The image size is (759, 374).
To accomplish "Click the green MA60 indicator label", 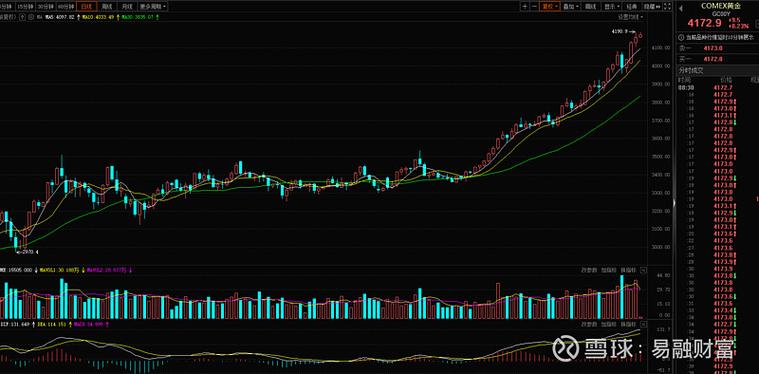I will click(137, 16).
